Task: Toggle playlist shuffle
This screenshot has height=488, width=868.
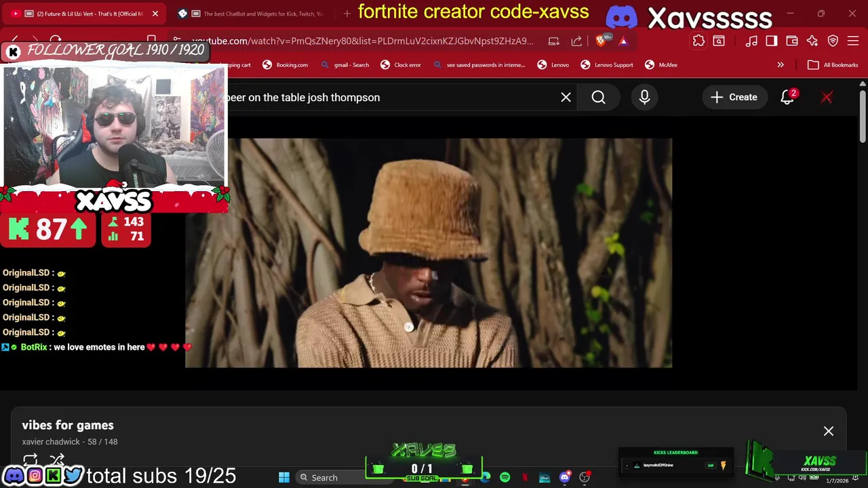Action: 57,460
